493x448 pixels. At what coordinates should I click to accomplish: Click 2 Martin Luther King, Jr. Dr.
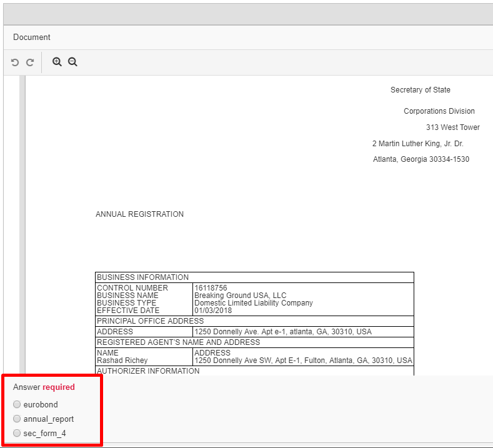[x=418, y=144]
